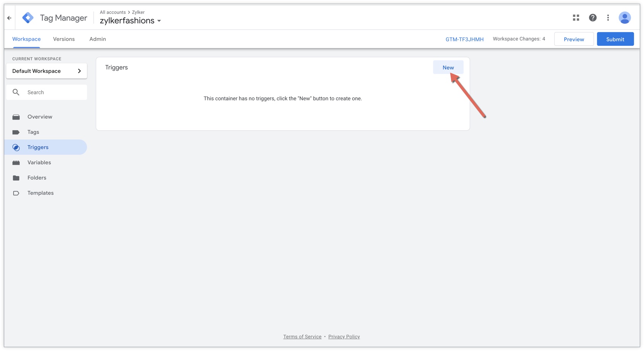The width and height of the screenshot is (644, 351).
Task: Click the search magnifier icon
Action: click(16, 92)
